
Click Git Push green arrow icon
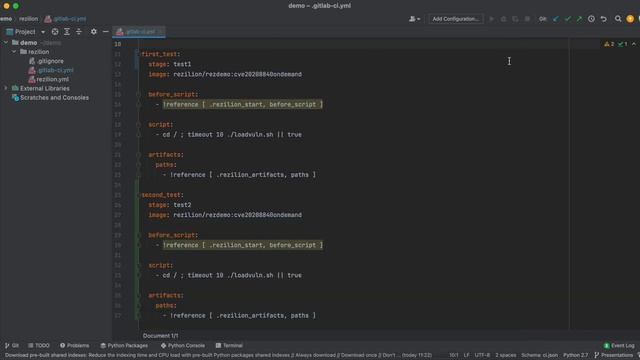pyautogui.click(x=579, y=19)
